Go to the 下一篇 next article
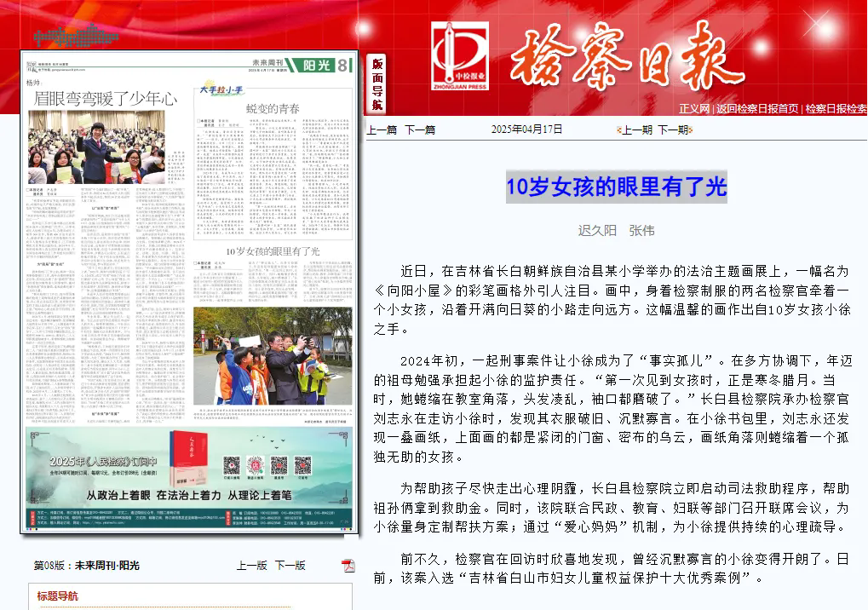 coord(420,129)
